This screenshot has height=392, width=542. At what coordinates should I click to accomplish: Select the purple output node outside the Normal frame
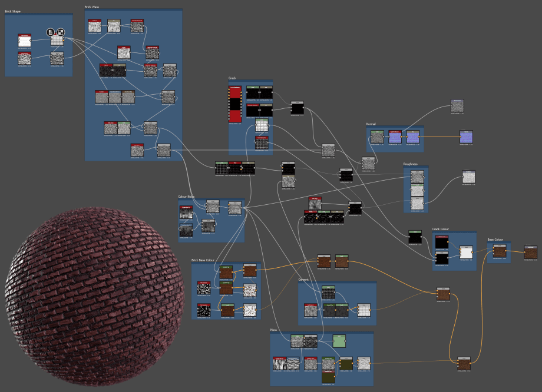coord(467,137)
